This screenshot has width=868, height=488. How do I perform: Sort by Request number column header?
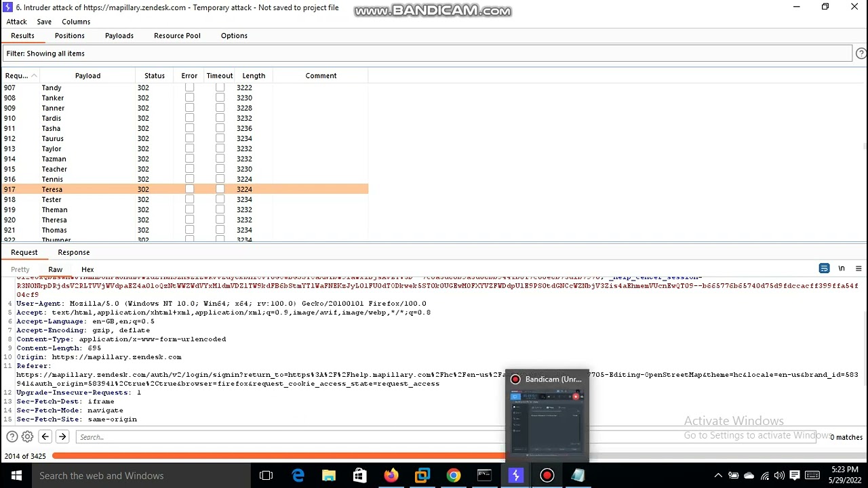pyautogui.click(x=20, y=75)
